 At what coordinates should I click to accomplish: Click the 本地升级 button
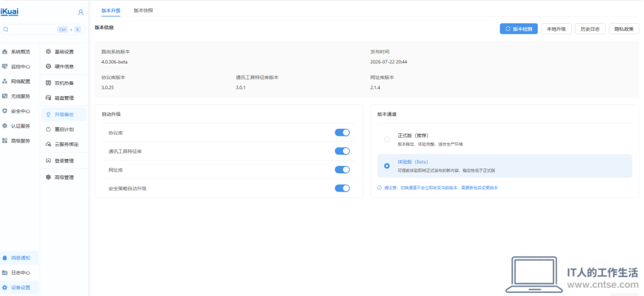click(x=556, y=29)
